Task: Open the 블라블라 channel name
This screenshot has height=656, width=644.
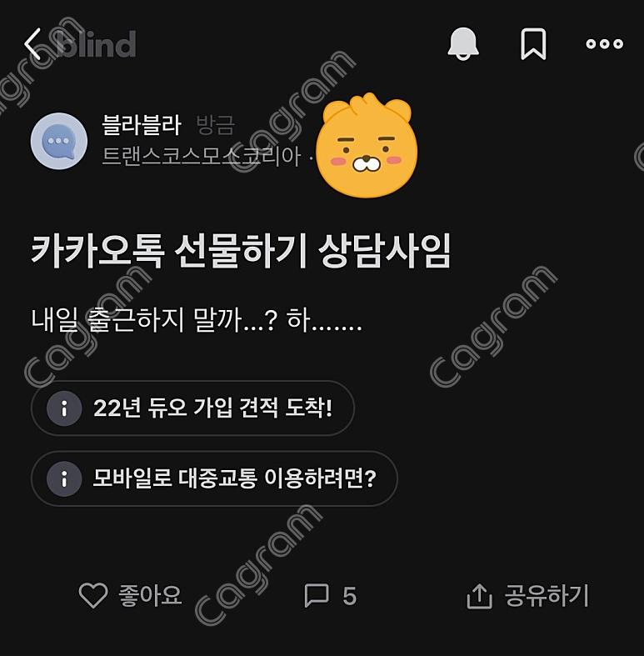Action: coord(142,125)
